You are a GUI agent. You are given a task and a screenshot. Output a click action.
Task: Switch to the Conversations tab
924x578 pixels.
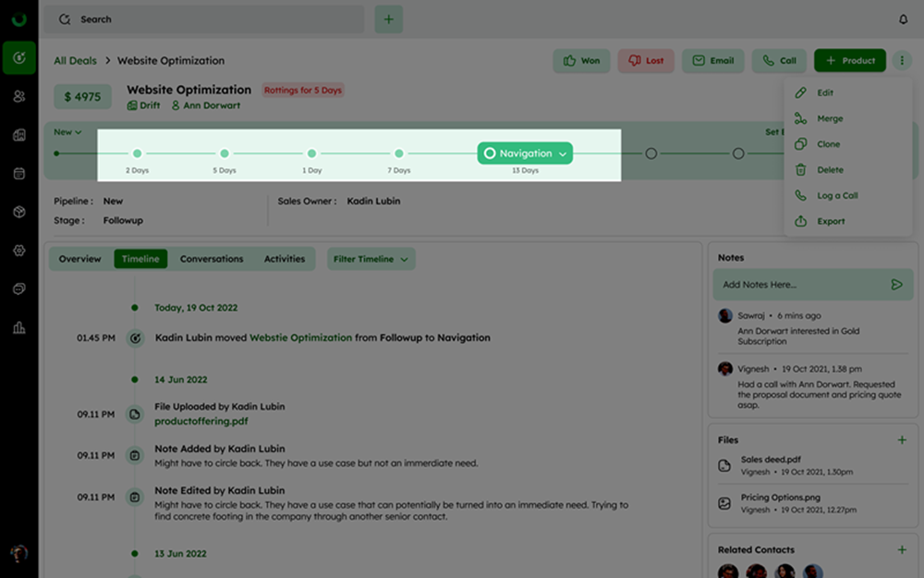point(212,259)
